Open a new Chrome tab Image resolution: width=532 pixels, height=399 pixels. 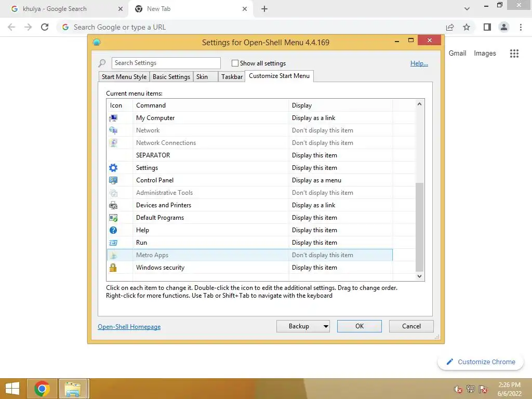pos(264,9)
